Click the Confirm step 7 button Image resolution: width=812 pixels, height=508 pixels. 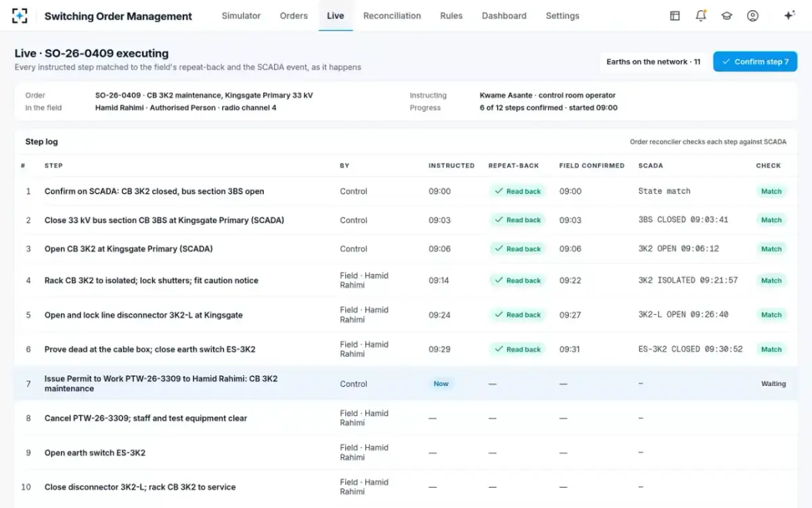pyautogui.click(x=755, y=62)
